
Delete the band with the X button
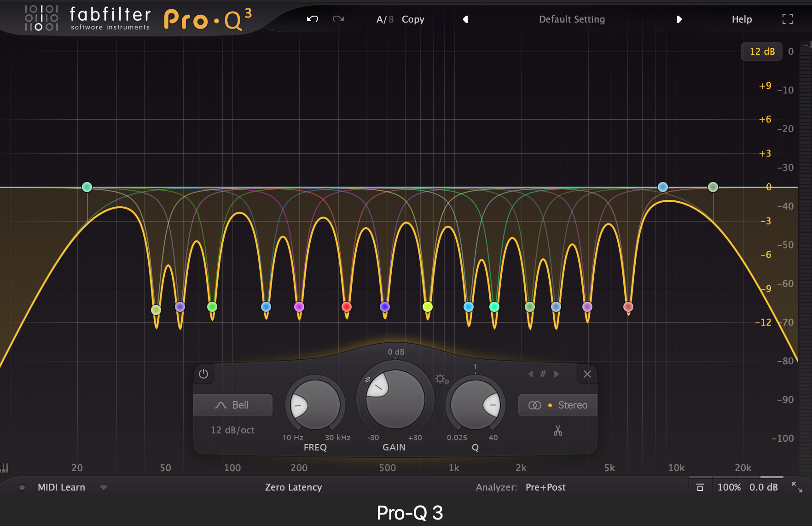[x=587, y=374]
